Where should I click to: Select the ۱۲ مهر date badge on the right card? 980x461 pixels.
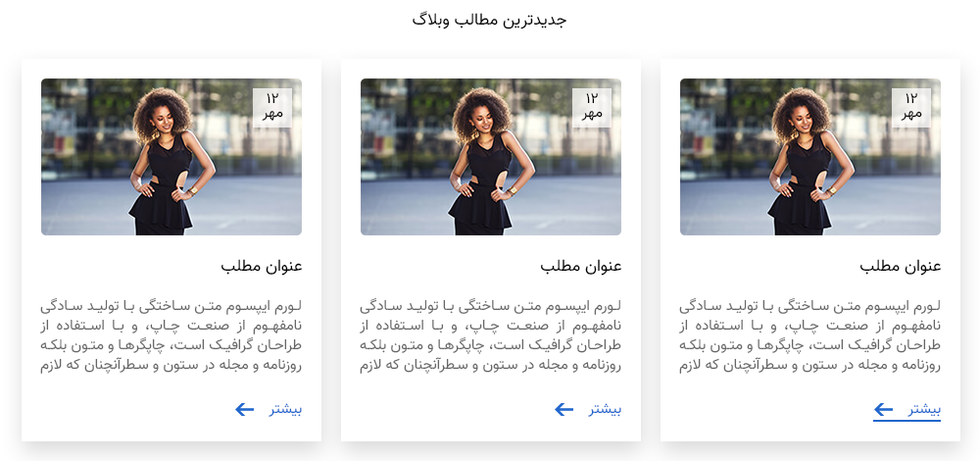pos(911,108)
